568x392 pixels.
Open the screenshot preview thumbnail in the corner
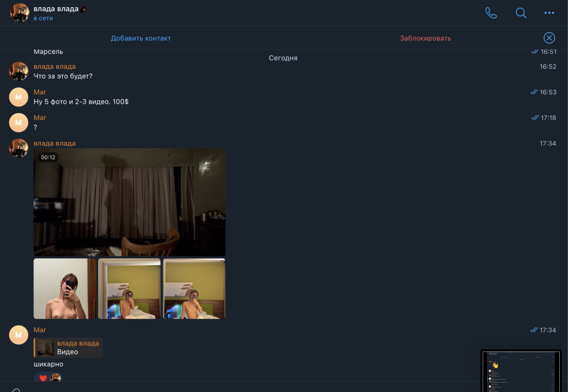(x=520, y=370)
